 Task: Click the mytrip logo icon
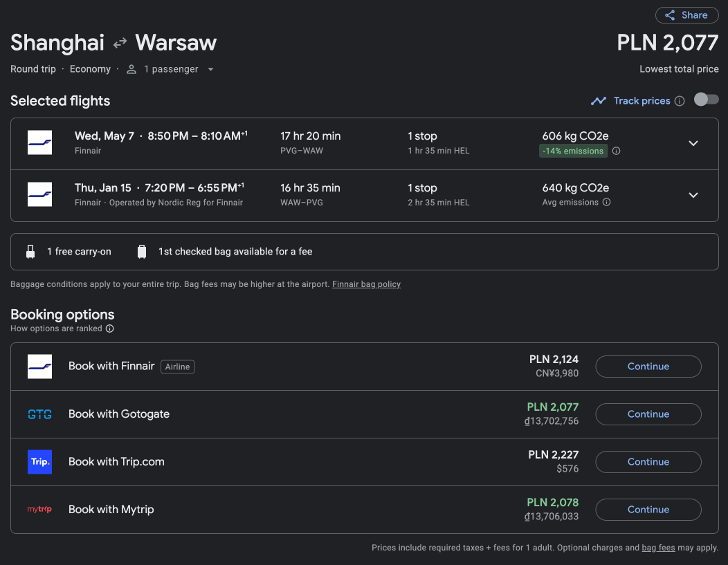(x=40, y=510)
